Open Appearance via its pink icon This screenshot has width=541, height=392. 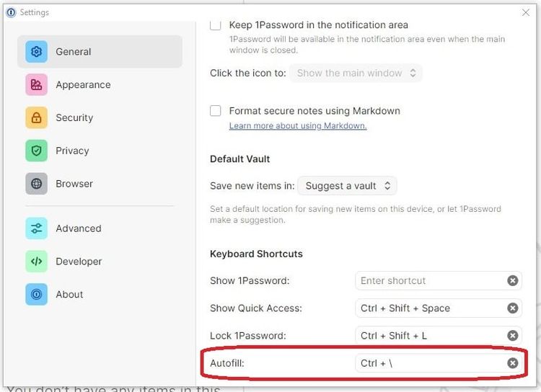click(x=37, y=85)
